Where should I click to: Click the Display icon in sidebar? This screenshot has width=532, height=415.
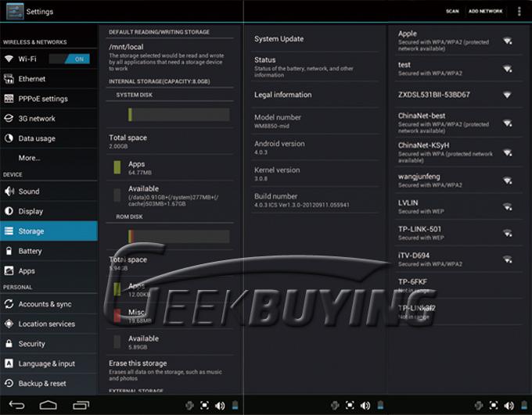(9, 211)
